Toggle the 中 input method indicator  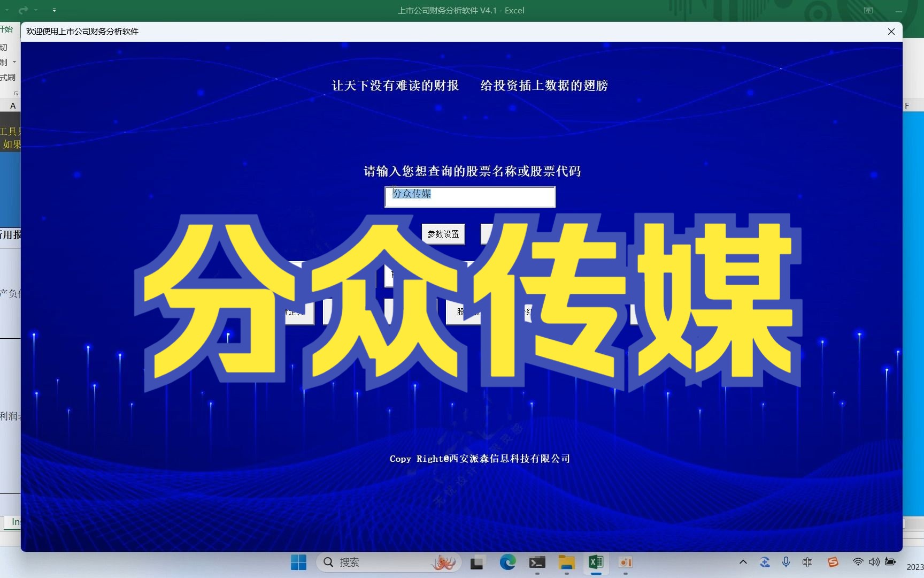807,562
